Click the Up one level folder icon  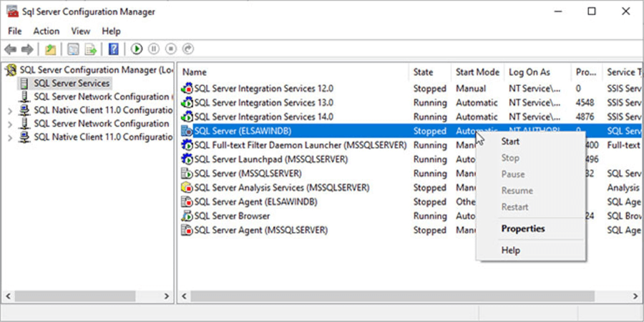[x=50, y=49]
